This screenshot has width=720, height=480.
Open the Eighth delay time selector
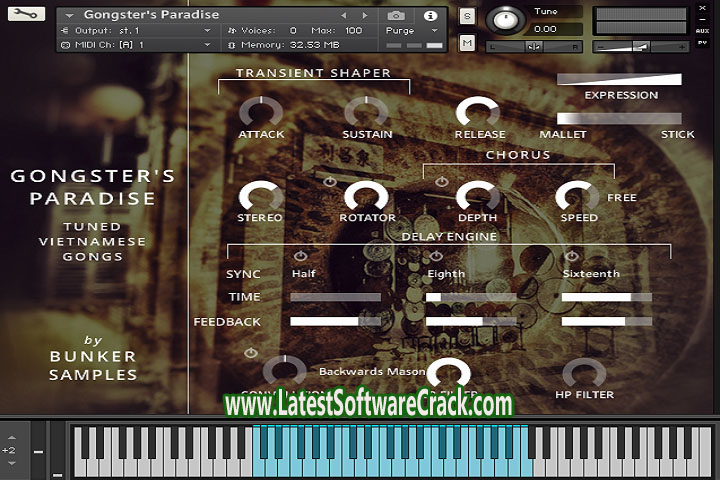pos(446,274)
